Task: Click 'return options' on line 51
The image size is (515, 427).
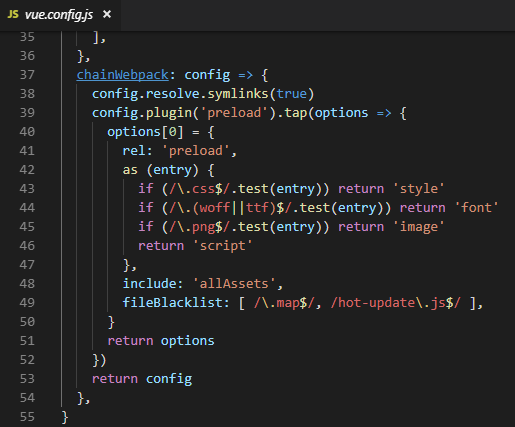Action: (x=161, y=341)
